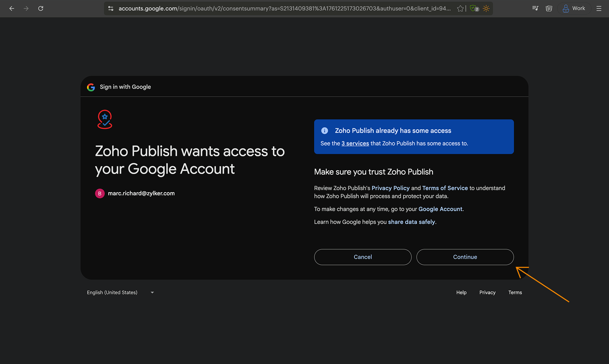Viewport: 609px width, 364px height.
Task: Open the Work profile switcher
Action: (574, 8)
